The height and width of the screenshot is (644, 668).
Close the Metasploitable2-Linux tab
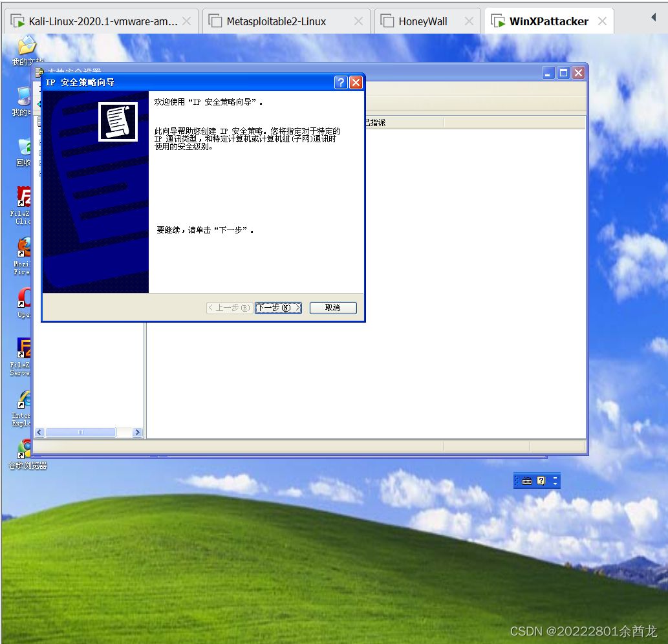pyautogui.click(x=359, y=21)
